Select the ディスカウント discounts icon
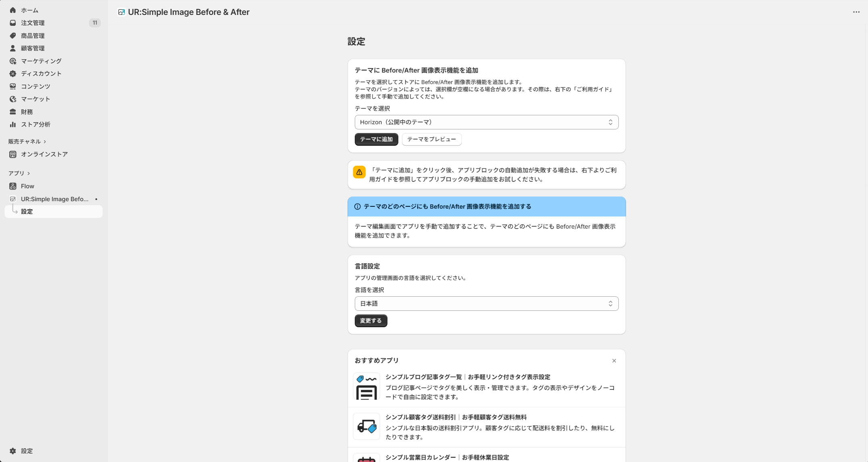The height and width of the screenshot is (462, 868). click(12, 73)
